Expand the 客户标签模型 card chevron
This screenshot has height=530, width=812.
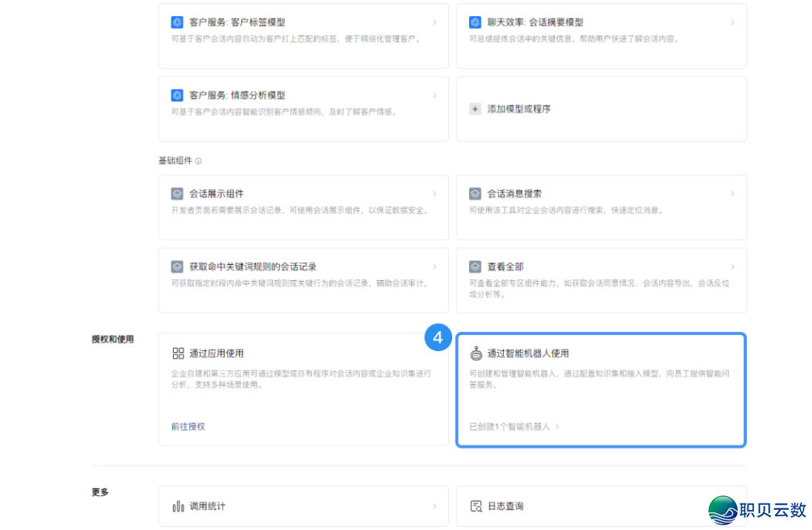click(435, 23)
